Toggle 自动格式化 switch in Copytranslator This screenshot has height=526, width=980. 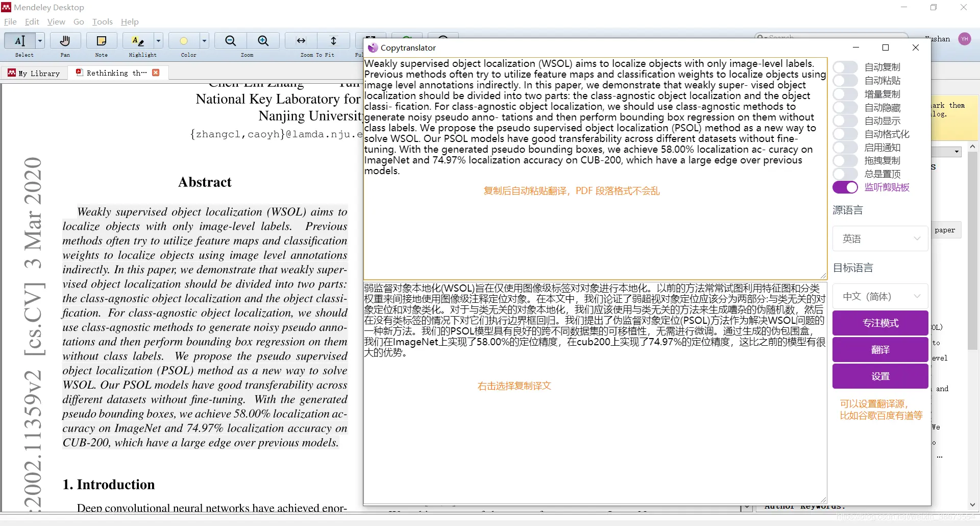click(x=845, y=134)
